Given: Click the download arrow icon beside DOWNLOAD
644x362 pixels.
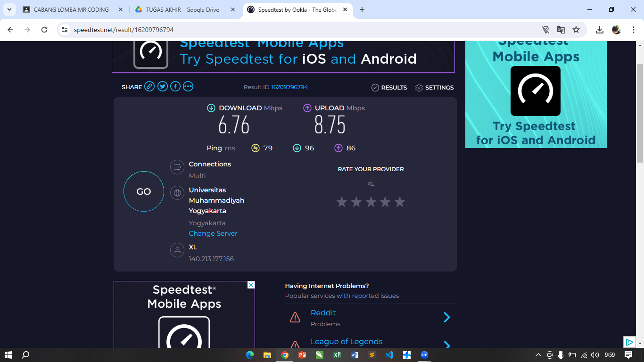Looking at the screenshot, I should tap(211, 108).
